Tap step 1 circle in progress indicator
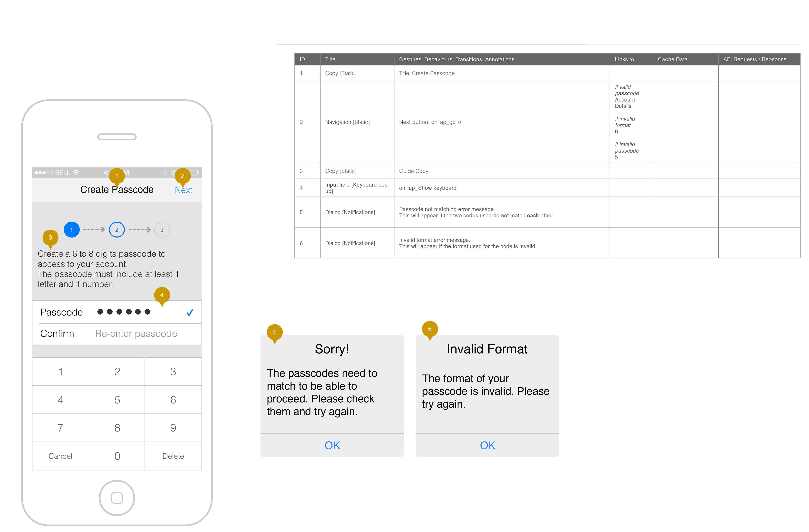809x532 pixels. (72, 230)
